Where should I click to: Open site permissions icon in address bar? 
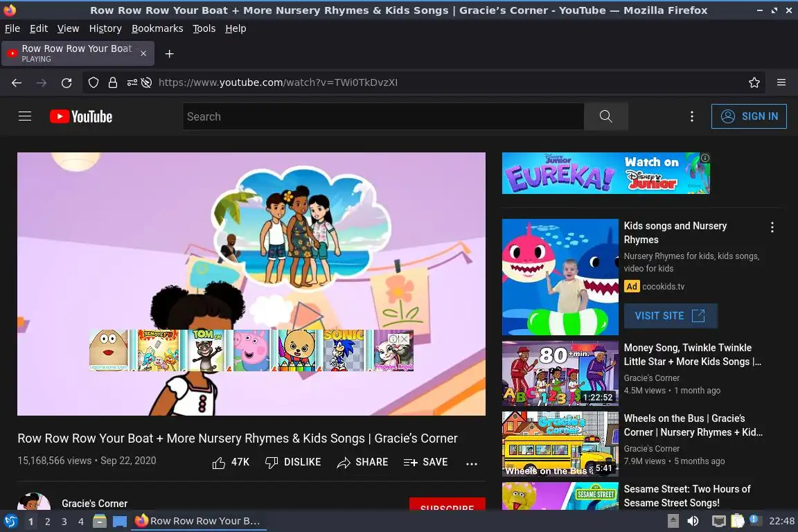tap(132, 82)
